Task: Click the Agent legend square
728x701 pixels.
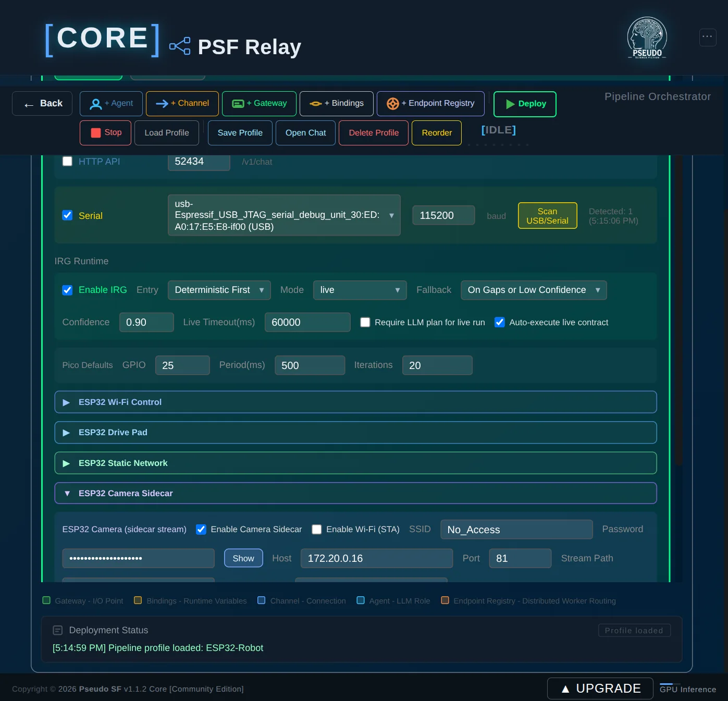Action: click(361, 600)
